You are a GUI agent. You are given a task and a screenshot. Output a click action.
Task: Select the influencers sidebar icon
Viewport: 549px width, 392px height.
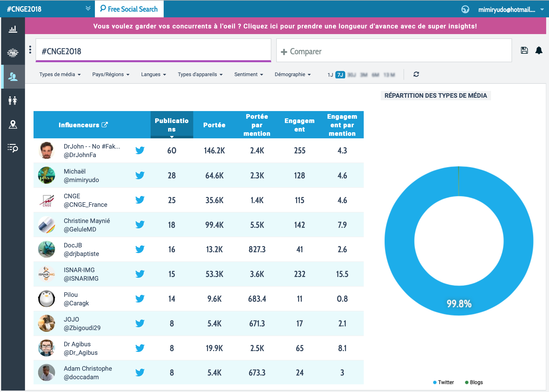click(x=13, y=77)
